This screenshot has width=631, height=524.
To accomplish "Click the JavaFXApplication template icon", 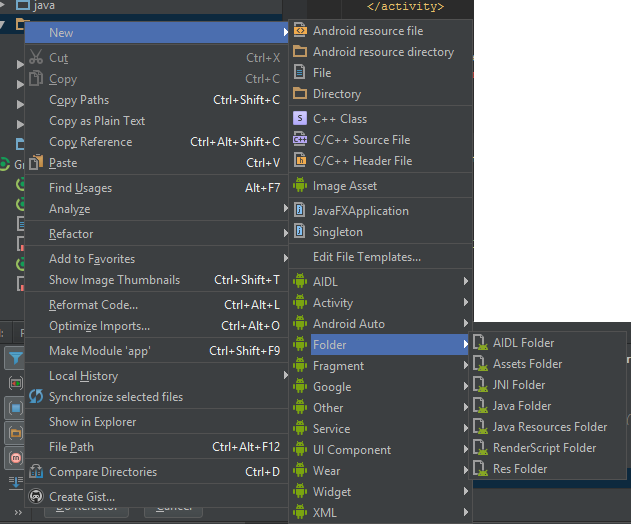I will [x=300, y=210].
